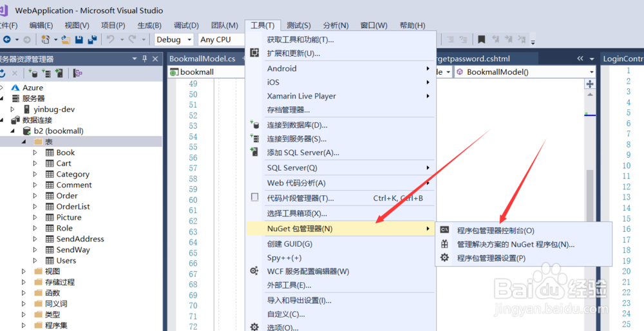Open the Android submenu
The image size is (644, 331).
point(341,68)
